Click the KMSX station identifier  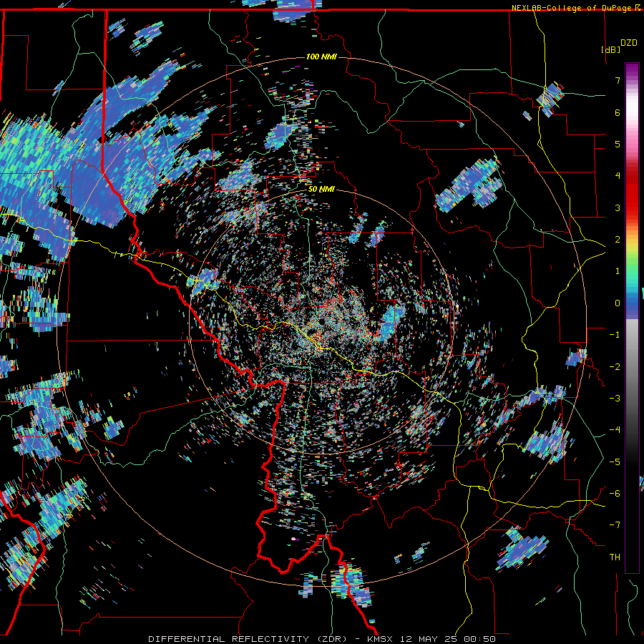coord(381,639)
